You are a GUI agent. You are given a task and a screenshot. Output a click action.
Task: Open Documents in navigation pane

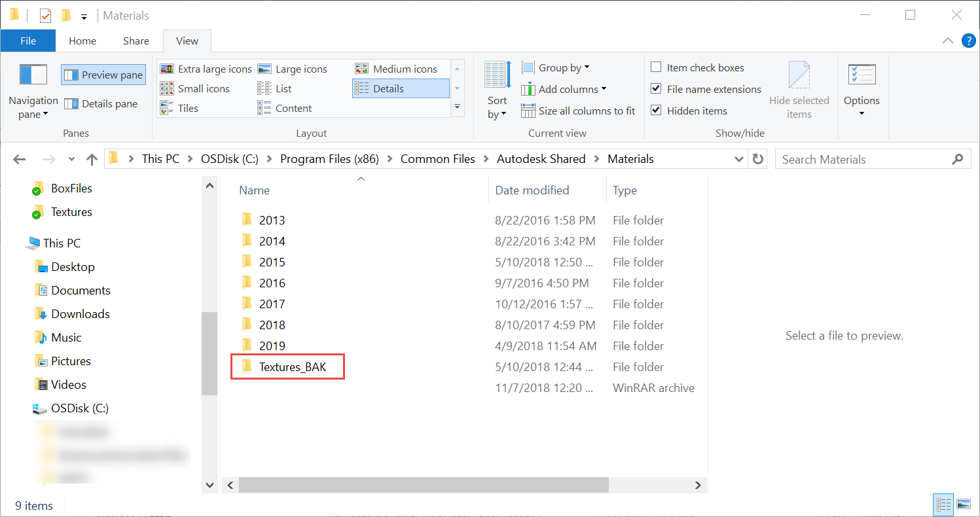[x=81, y=291]
